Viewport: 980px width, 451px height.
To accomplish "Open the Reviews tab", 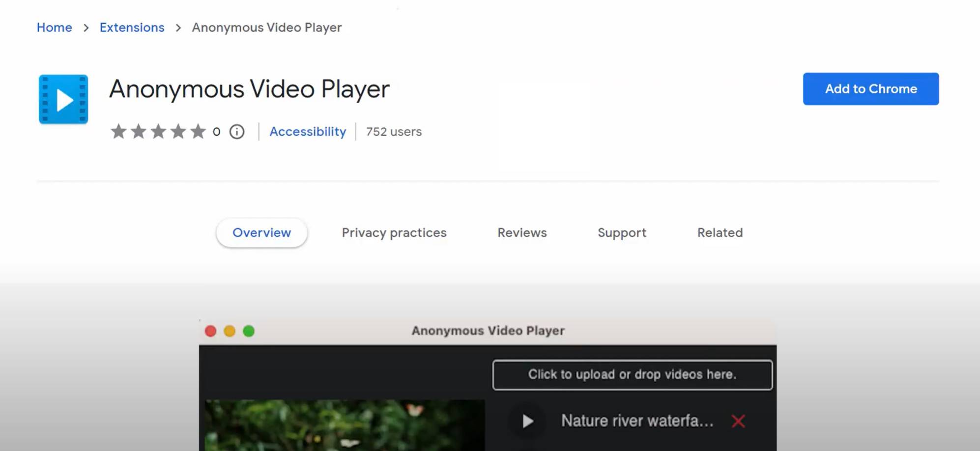I will click(522, 233).
